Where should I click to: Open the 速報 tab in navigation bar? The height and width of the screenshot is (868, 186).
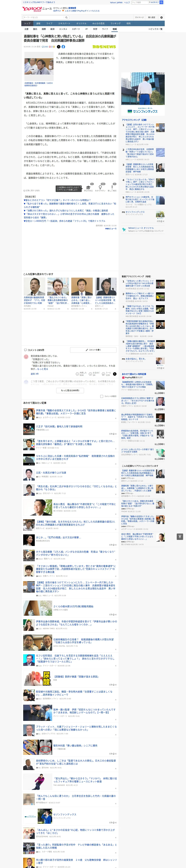(38, 24)
